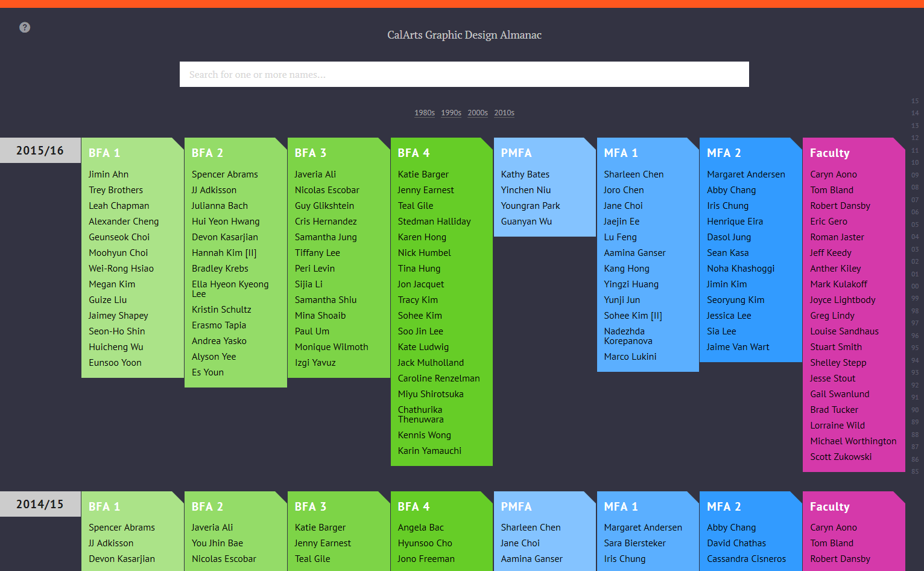924x571 pixels.
Task: Focus the name search field
Action: click(464, 74)
